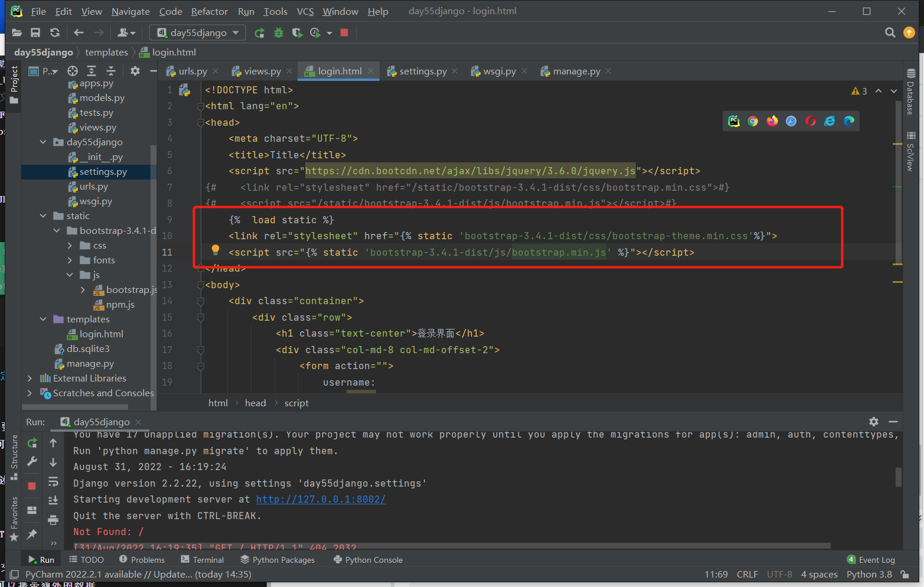Preview login.html in Edge
Image resolution: width=924 pixels, height=587 pixels.
pos(849,121)
